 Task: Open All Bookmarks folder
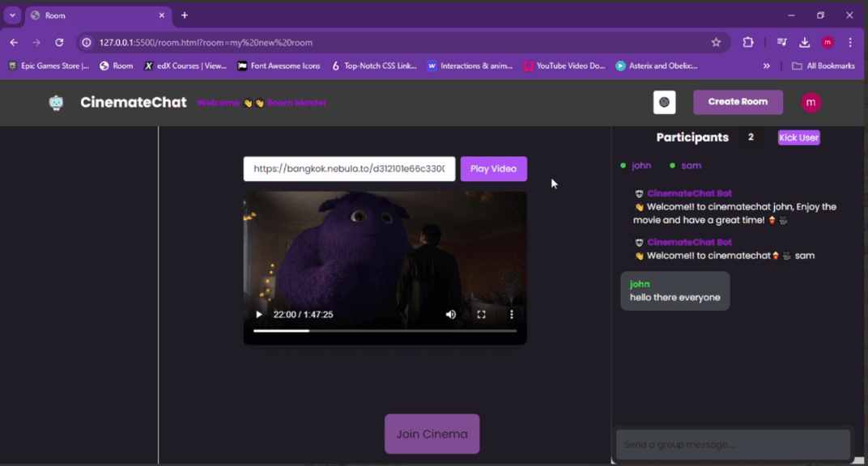click(x=823, y=66)
